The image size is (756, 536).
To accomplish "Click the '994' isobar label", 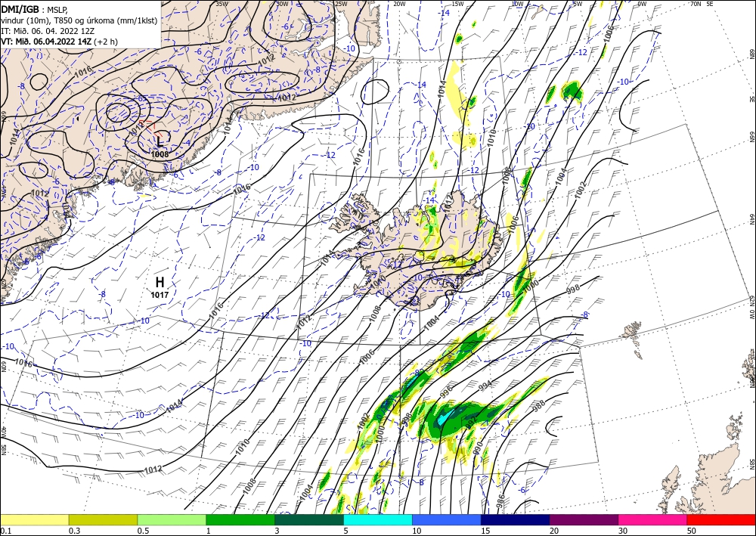I will coord(485,385).
